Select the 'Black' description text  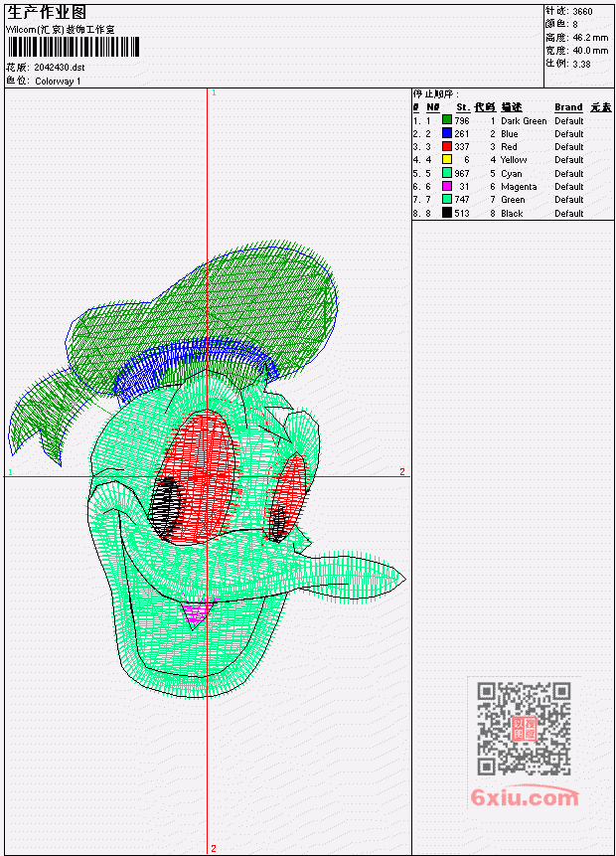[512, 214]
